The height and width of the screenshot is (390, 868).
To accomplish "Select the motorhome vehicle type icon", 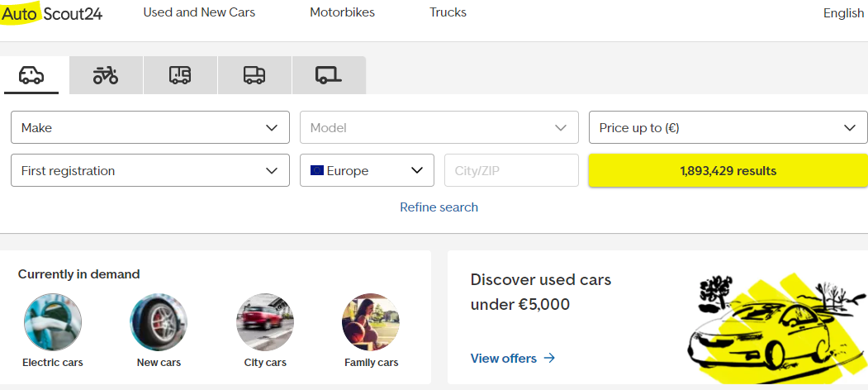I will pyautogui.click(x=180, y=76).
